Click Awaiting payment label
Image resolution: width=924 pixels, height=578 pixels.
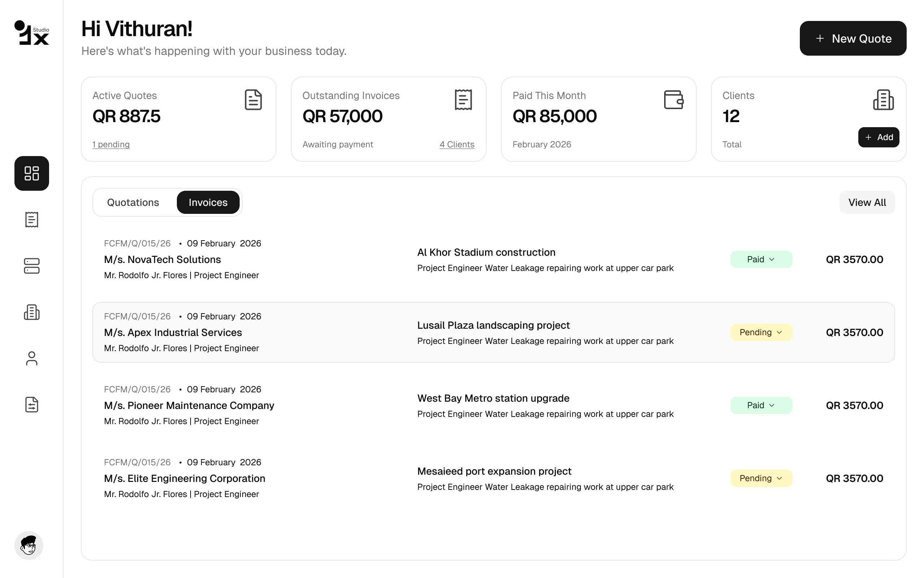tap(337, 144)
